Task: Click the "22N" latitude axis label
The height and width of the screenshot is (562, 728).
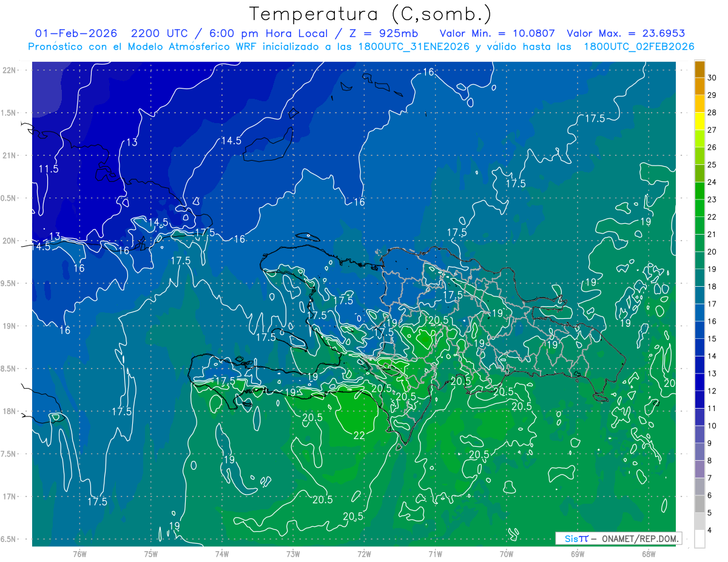Action: (x=10, y=70)
